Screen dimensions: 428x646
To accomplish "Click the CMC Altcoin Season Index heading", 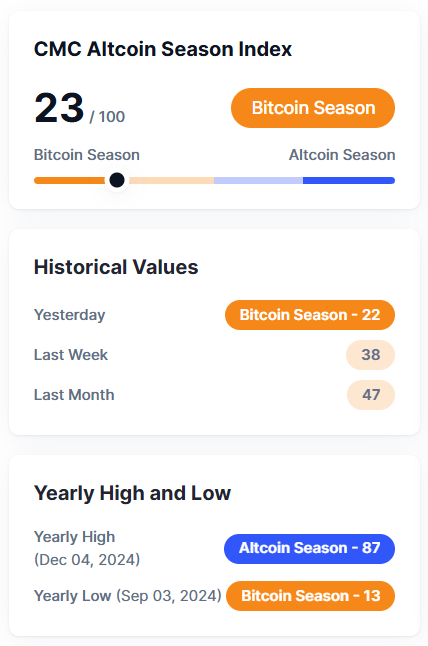I will pyautogui.click(x=163, y=49).
